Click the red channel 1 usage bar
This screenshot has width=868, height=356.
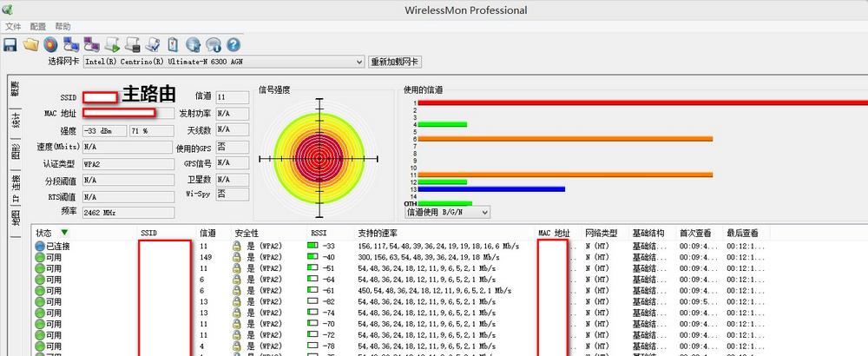pyautogui.click(x=642, y=102)
